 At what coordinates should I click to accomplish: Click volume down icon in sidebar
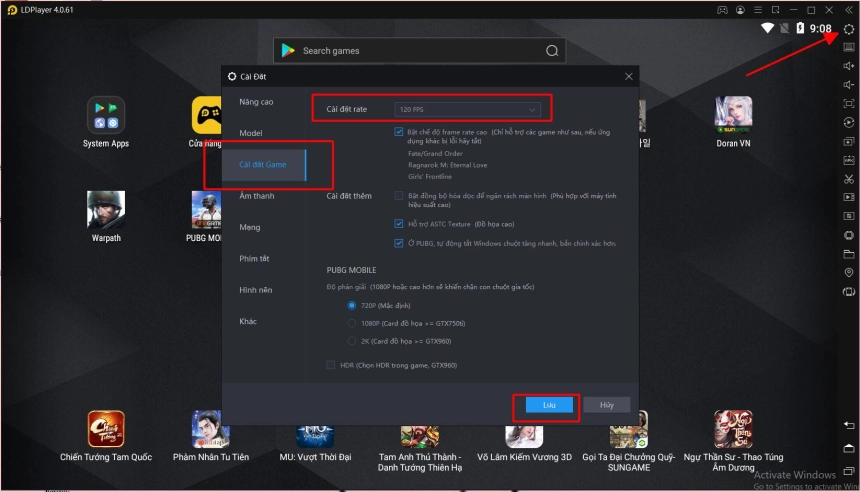point(848,84)
